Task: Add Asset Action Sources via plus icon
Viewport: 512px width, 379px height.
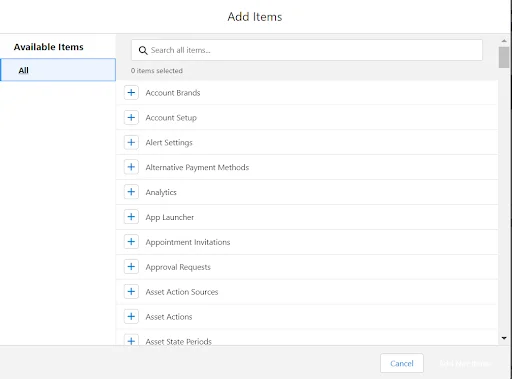Action: (x=131, y=292)
